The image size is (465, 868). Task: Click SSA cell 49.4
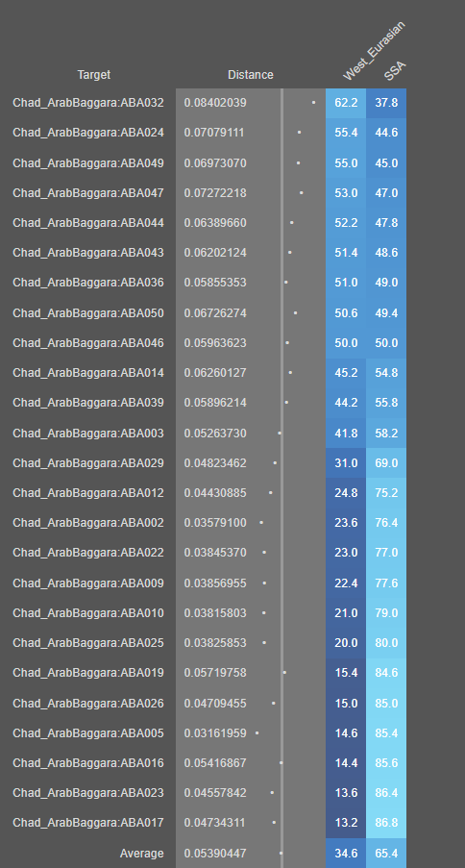point(386,313)
